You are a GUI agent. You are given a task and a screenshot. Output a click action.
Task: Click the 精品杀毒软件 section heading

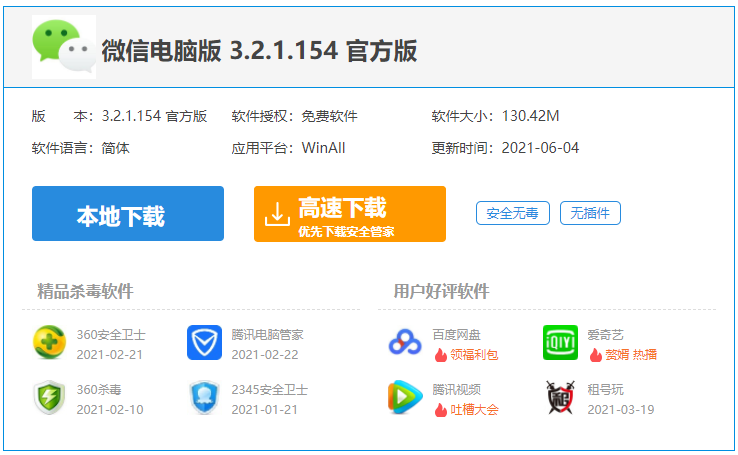pos(85,291)
